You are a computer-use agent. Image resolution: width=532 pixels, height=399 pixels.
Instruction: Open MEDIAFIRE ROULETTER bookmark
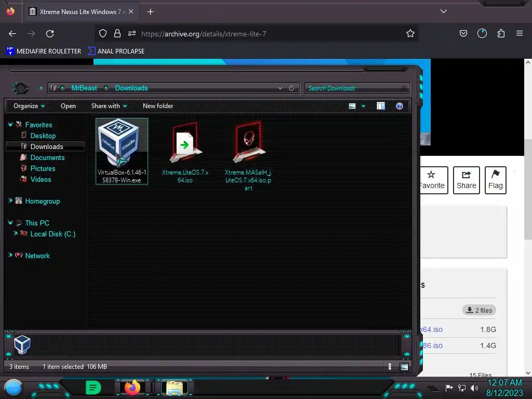44,51
